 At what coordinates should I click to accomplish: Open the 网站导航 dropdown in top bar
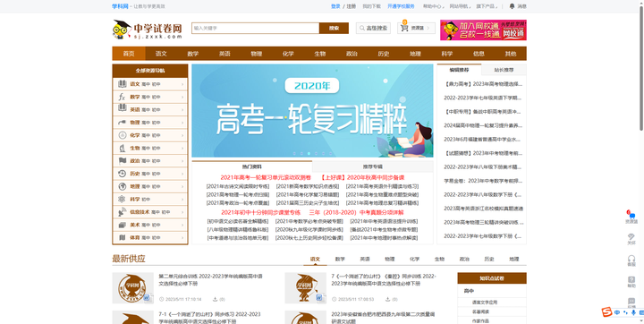(x=461, y=6)
